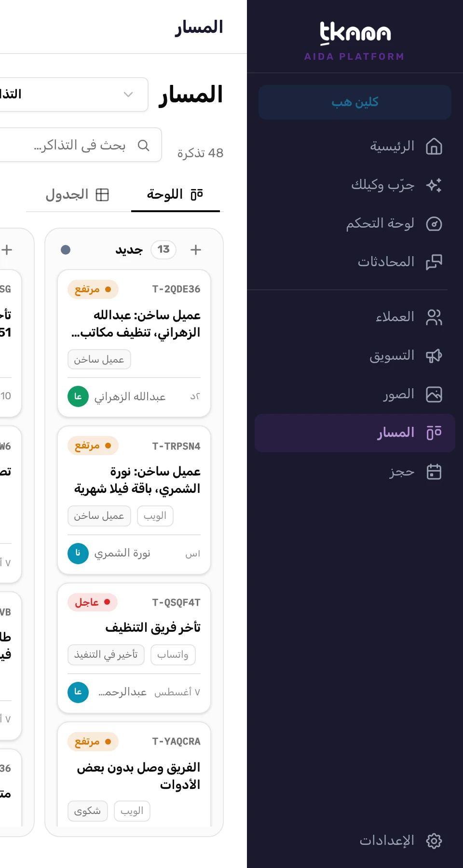This screenshot has width=463, height=868.
Task: Click assignee name نورة الشمري
Action: pyautogui.click(x=123, y=554)
